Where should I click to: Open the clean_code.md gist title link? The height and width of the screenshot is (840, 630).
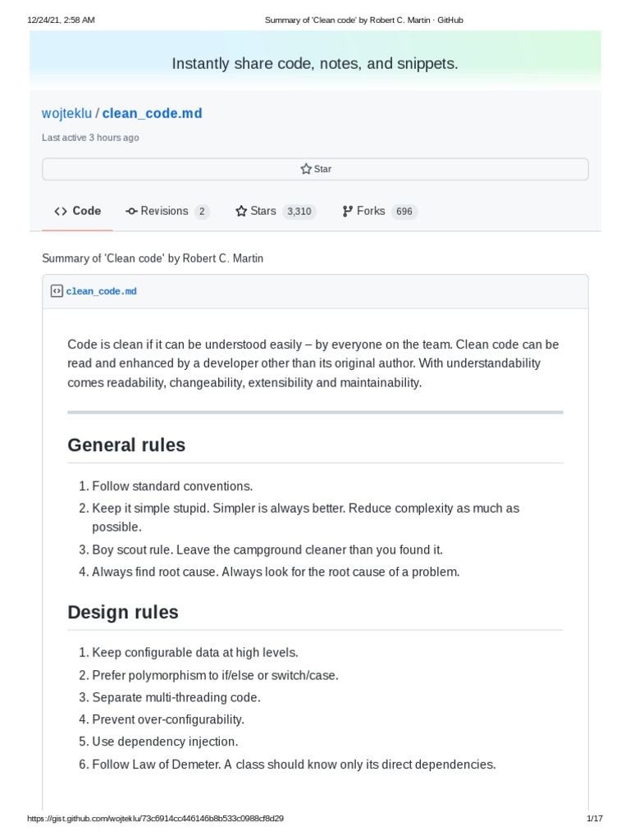coord(152,113)
